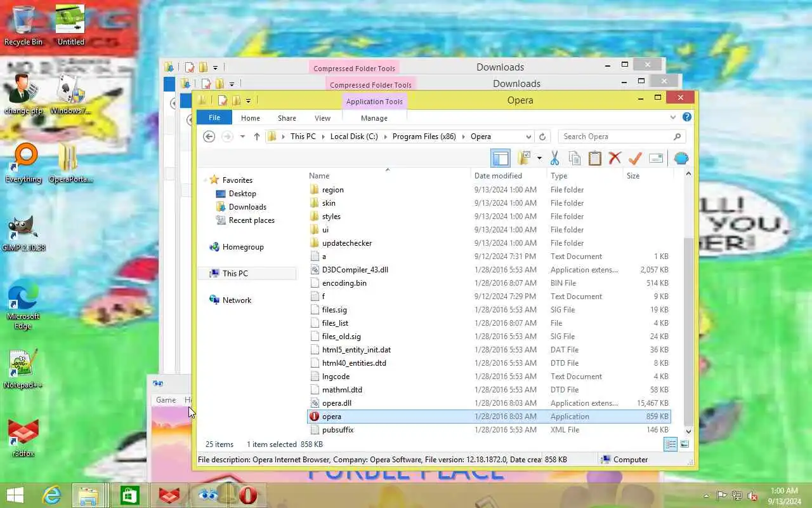Refresh the Opera folder view
Screen dimensions: 812x508
point(542,137)
